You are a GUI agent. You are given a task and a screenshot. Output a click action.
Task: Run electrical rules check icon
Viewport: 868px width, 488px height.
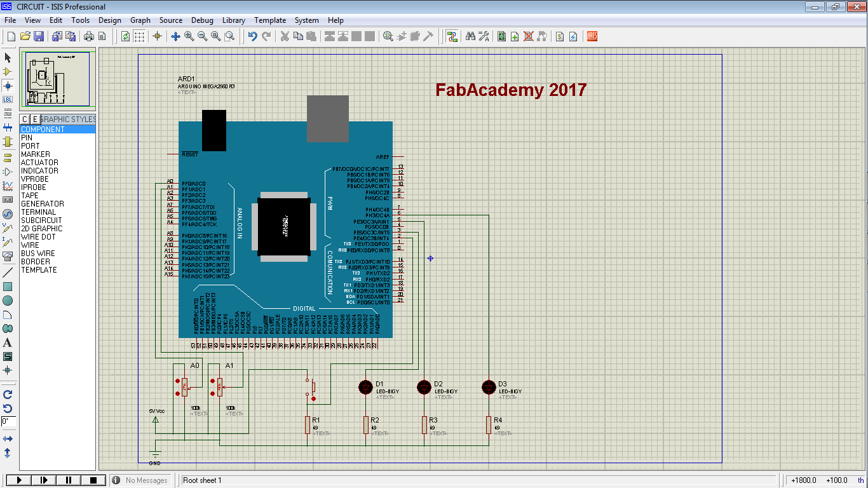coord(573,36)
